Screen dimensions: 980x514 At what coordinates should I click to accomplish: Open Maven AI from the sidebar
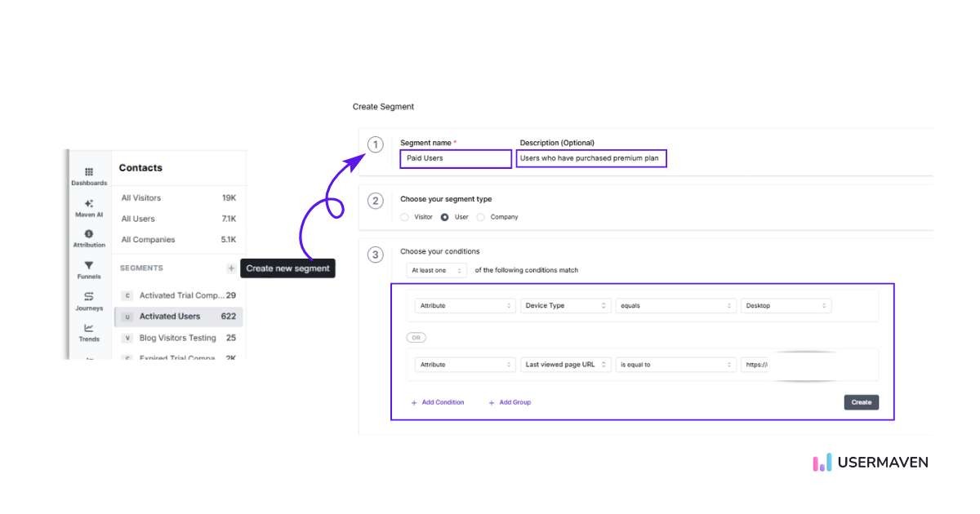point(89,204)
